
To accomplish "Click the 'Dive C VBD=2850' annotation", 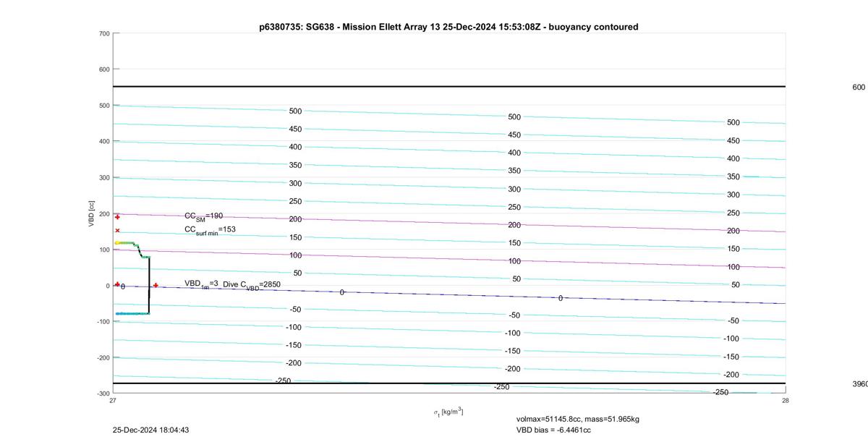I will coord(252,285).
